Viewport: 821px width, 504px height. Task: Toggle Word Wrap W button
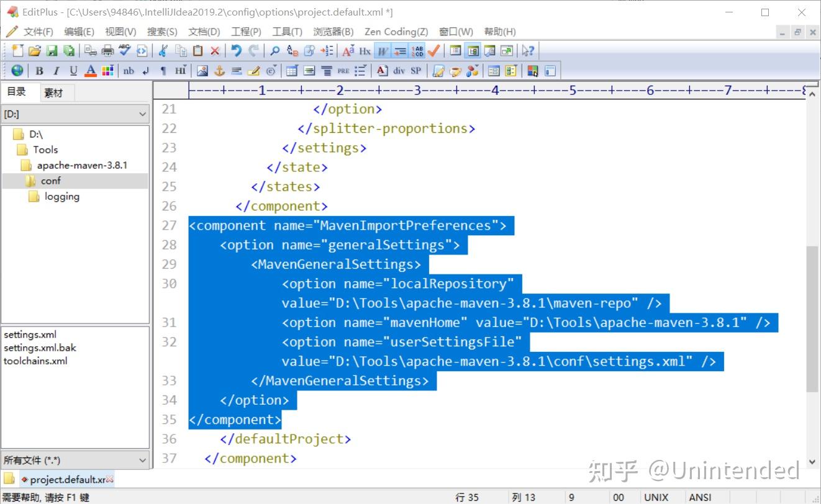(383, 51)
